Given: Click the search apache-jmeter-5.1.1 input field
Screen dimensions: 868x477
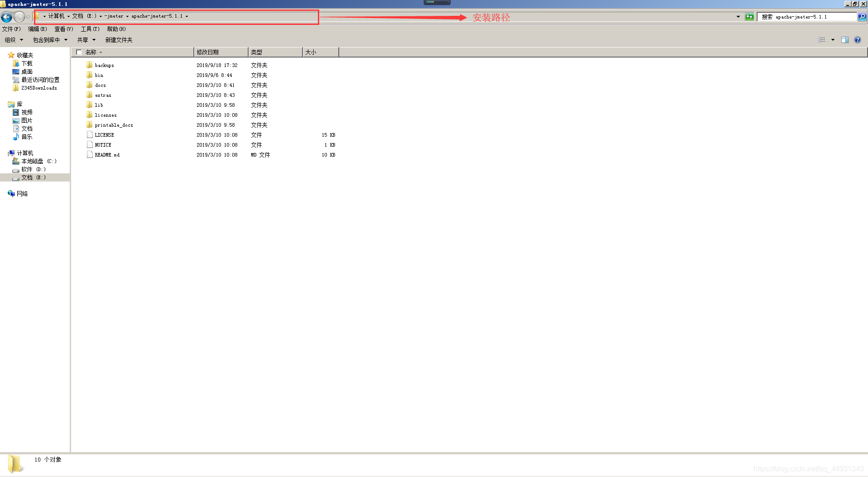Looking at the screenshot, I should (807, 17).
